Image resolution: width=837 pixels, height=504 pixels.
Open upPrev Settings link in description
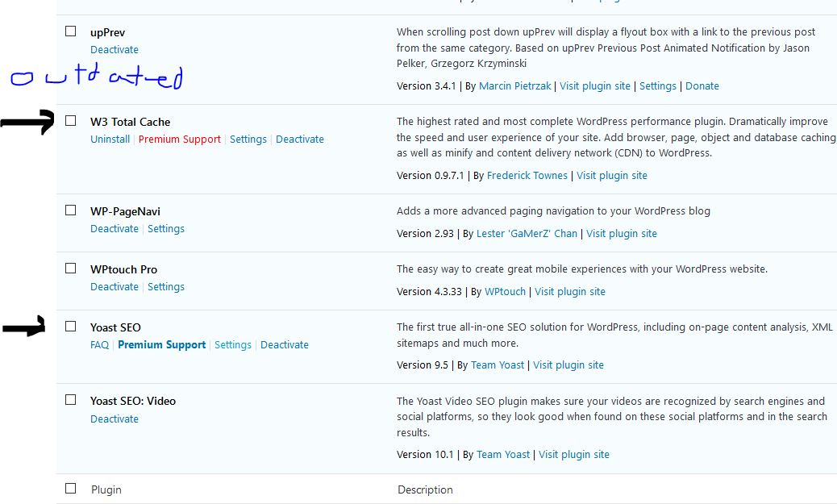point(658,86)
